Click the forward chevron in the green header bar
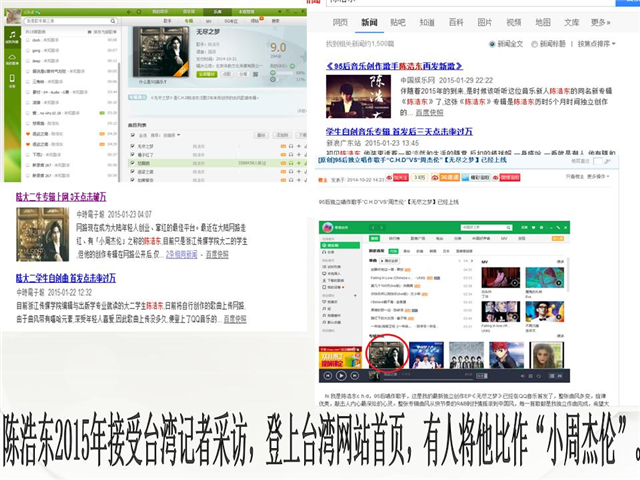 click(x=382, y=227)
